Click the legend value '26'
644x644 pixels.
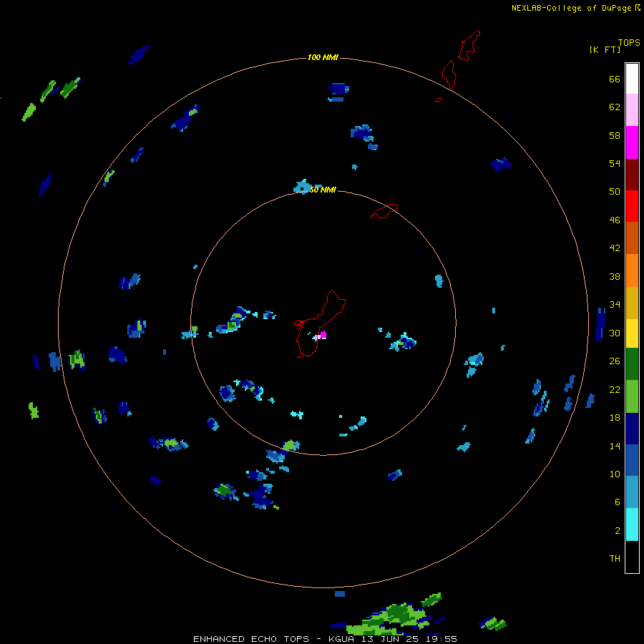click(x=615, y=361)
